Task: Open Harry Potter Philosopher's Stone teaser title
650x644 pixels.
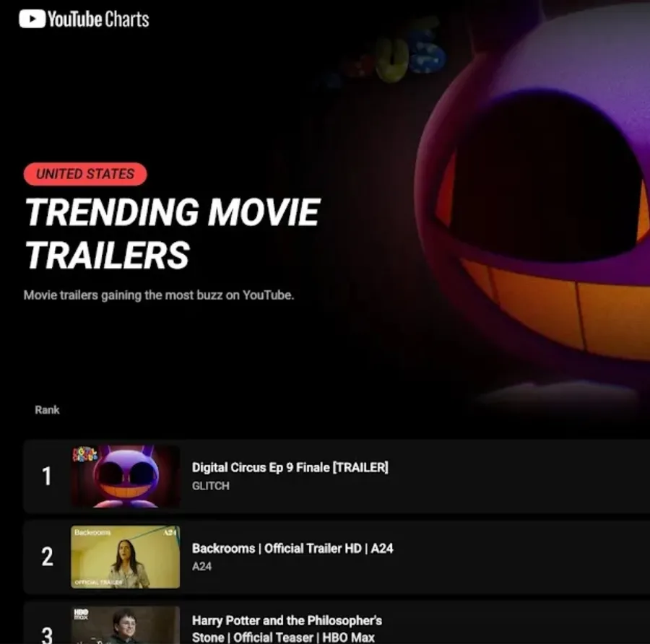Action: tap(287, 629)
